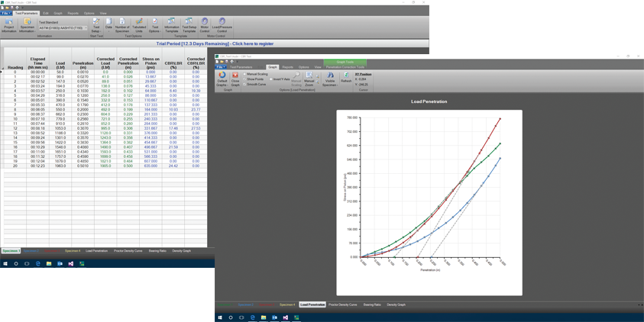Select the Proctor Density Curve tab

(x=343, y=304)
